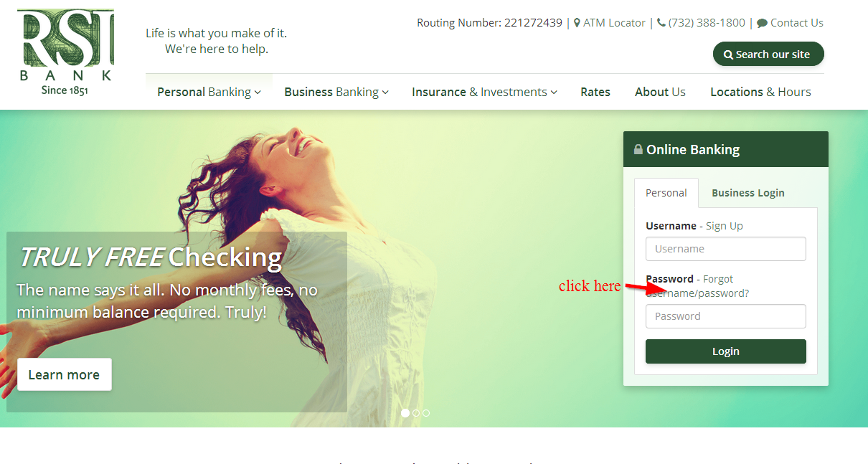Select the third carousel slide dot
Image resolution: width=868 pixels, height=464 pixels.
[426, 413]
